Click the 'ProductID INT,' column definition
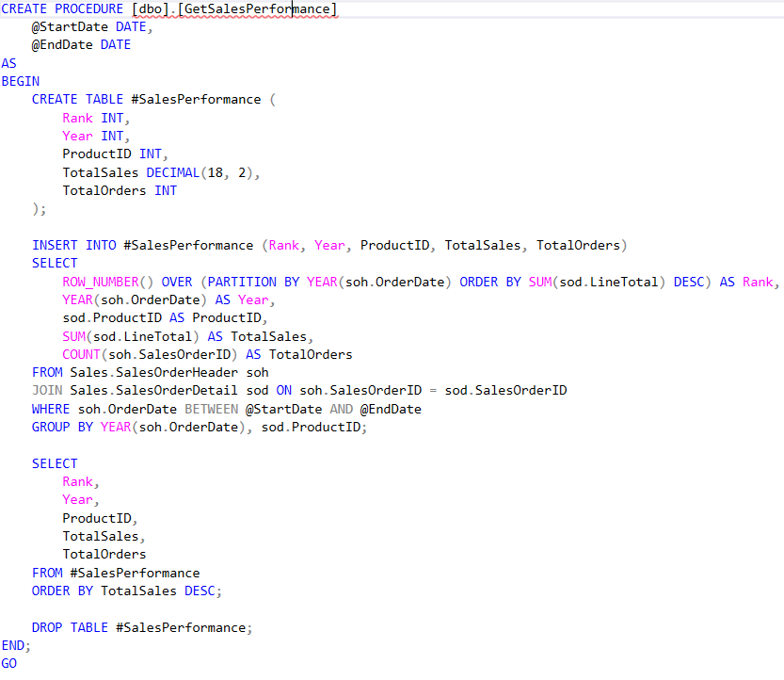784x680 pixels. click(x=115, y=154)
